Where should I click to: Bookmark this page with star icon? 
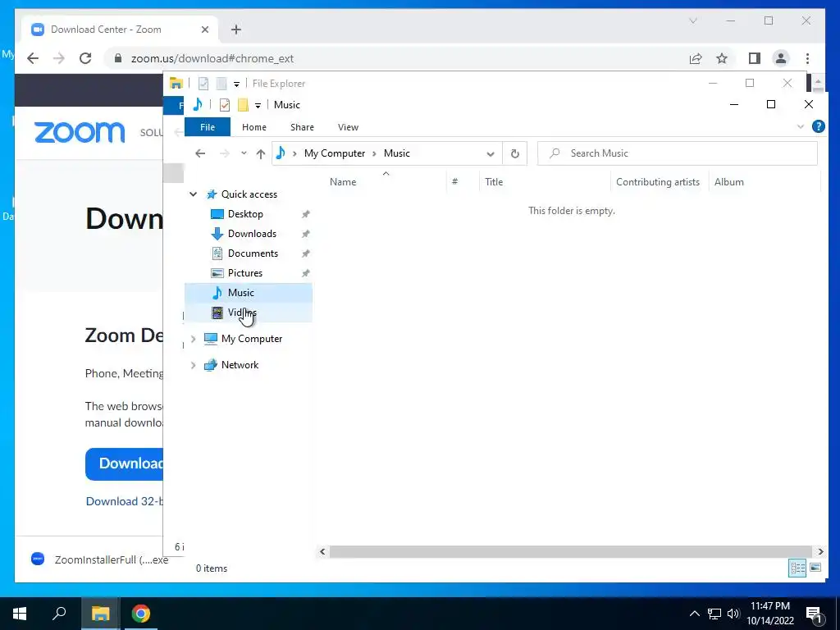coord(722,58)
